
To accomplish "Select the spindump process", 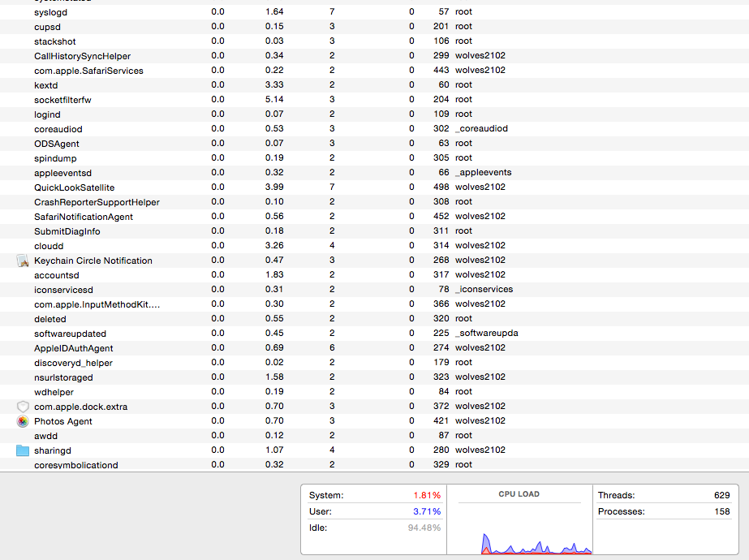I will pyautogui.click(x=375, y=158).
